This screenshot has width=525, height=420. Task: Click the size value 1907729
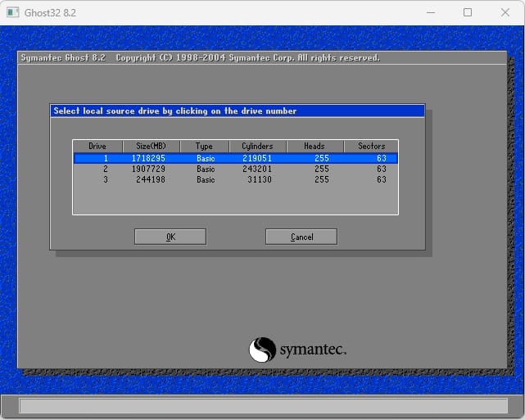coord(148,169)
